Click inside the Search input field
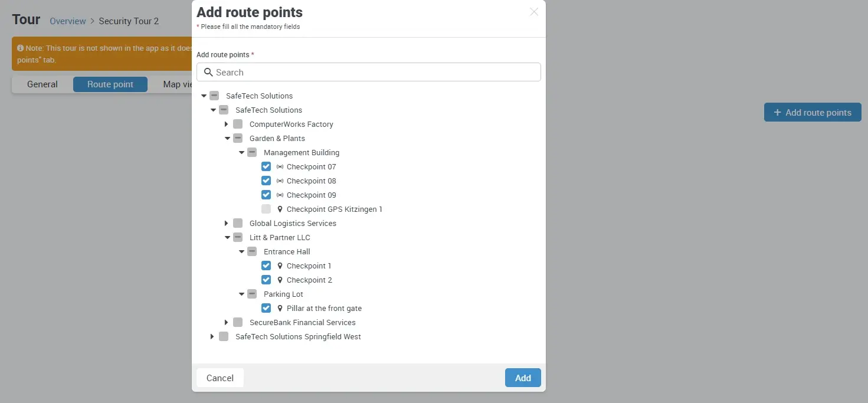The width and height of the screenshot is (868, 403). coord(354,72)
